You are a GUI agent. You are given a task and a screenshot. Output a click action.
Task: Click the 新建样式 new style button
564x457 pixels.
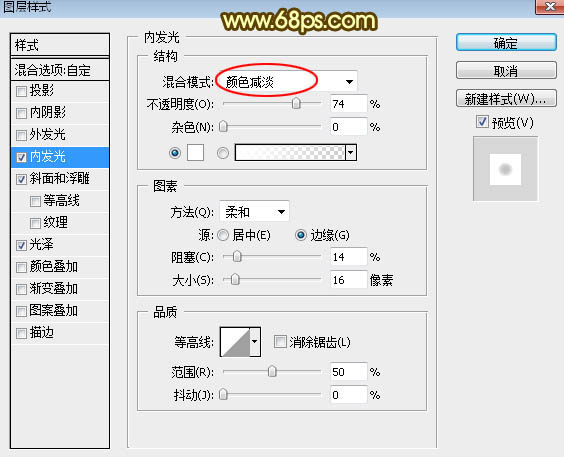point(506,99)
